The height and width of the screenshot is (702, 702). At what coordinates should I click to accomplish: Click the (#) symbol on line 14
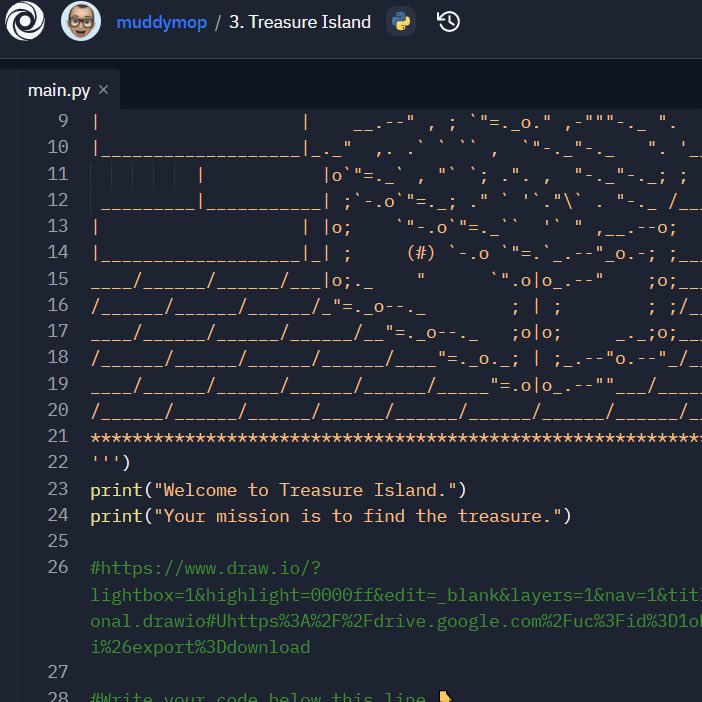421,253
